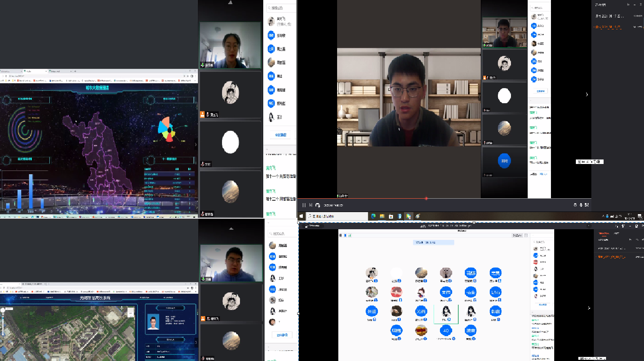
Task: Open the Windows Start menu
Action: tap(301, 216)
